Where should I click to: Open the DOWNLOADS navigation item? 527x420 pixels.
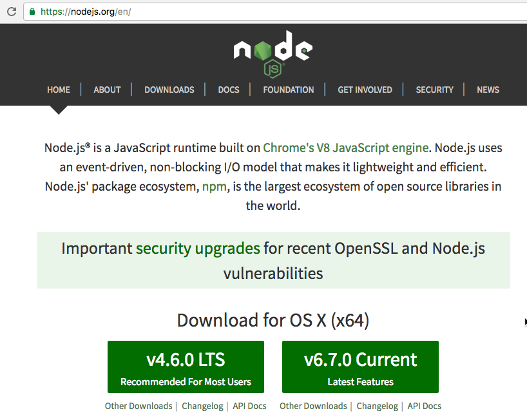point(169,90)
